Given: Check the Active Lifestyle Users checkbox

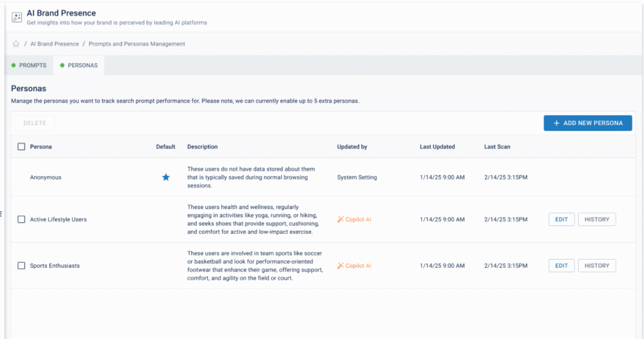Looking at the screenshot, I should click(21, 220).
